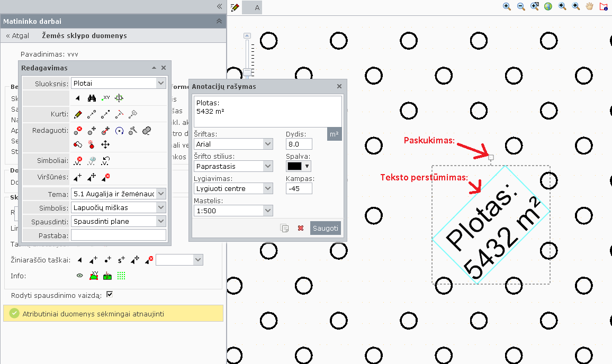Image resolution: width=612 pixels, height=364 pixels.
Task: Click the Kampas angle field
Action: pos(299,188)
